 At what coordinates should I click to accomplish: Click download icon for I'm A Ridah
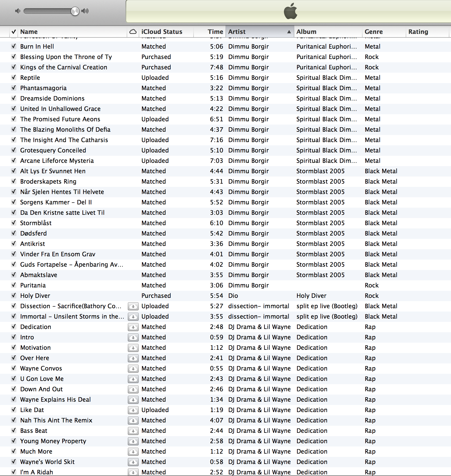pyautogui.click(x=133, y=472)
